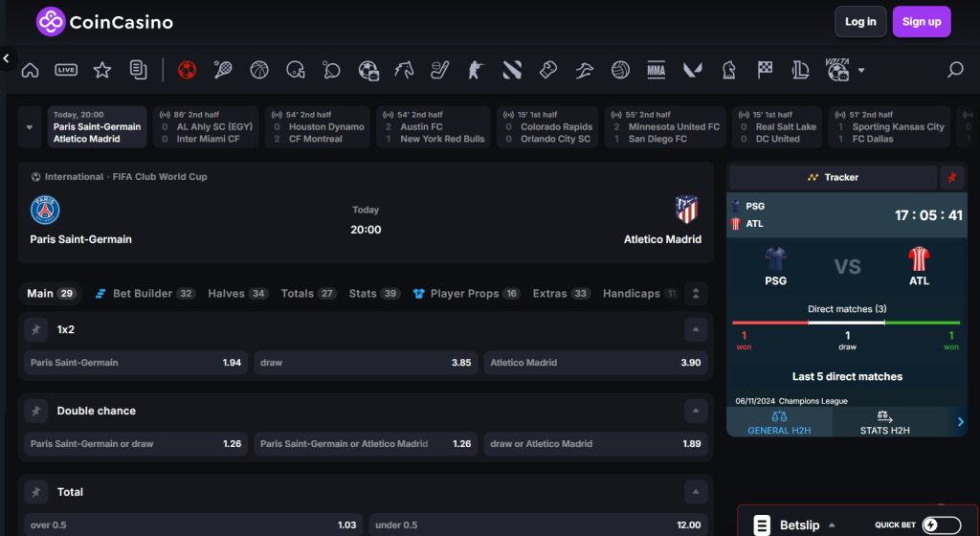Viewport: 980px width, 536px height.
Task: Select the Basketball sport icon
Action: point(259,70)
